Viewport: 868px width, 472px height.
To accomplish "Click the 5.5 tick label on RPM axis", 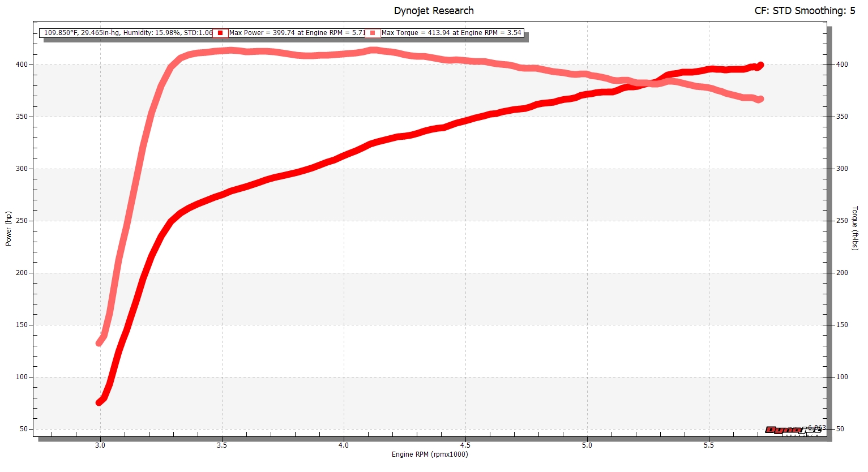I will (709, 445).
